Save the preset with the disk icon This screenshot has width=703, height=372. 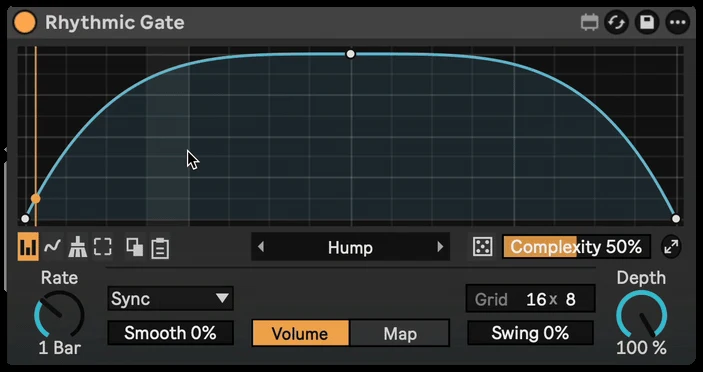pyautogui.click(x=647, y=22)
